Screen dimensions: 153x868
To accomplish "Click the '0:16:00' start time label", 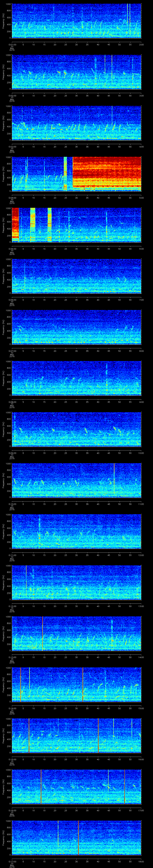I will [12, 811].
